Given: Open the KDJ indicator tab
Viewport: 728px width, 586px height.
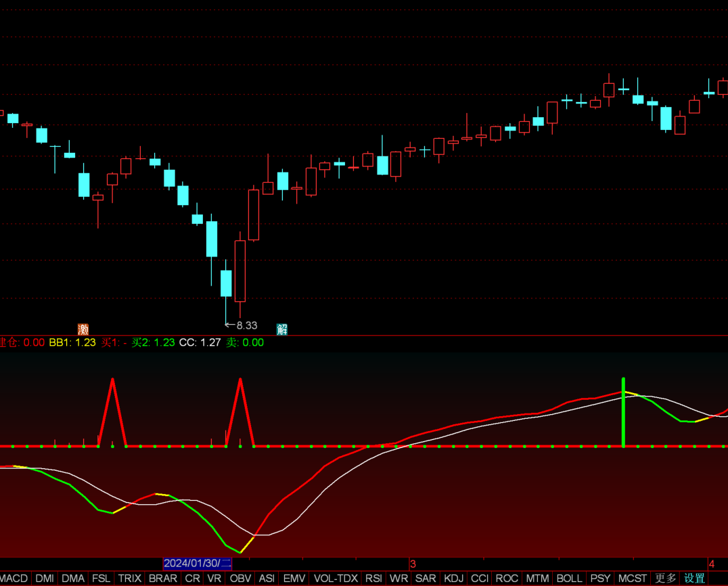Looking at the screenshot, I should click(453, 578).
